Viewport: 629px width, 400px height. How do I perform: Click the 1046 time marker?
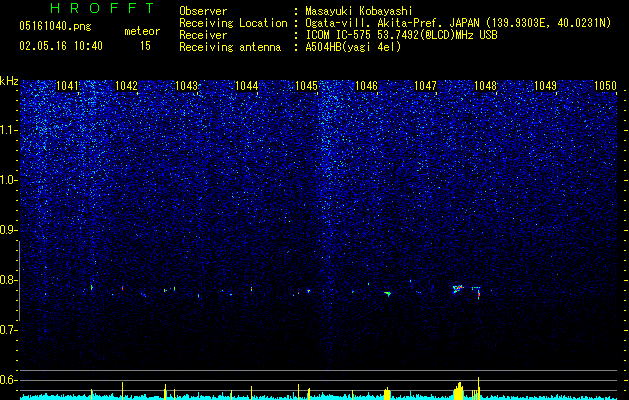pos(366,86)
